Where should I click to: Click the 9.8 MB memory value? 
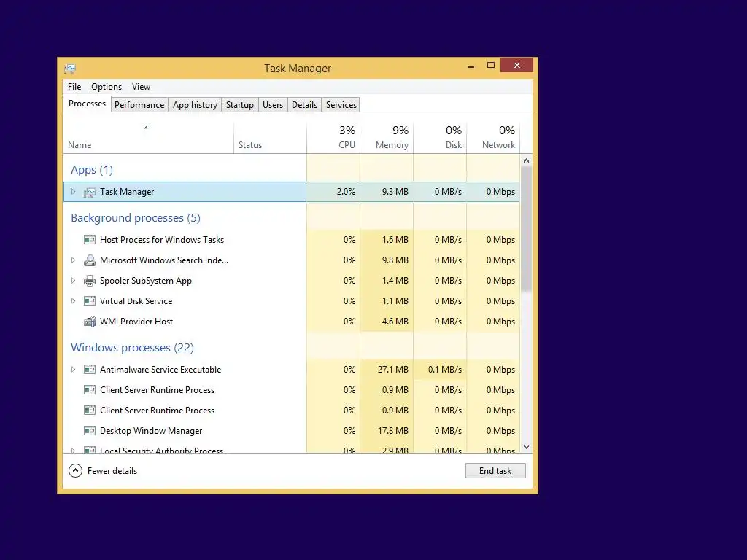pyautogui.click(x=395, y=260)
